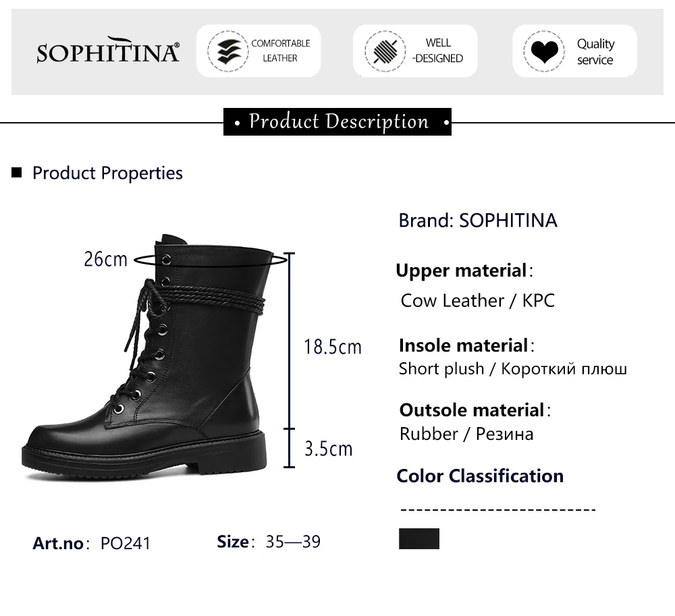Screen dimensions: 675x616
Task: Click the 3.5cm heel height label
Action: tap(329, 449)
